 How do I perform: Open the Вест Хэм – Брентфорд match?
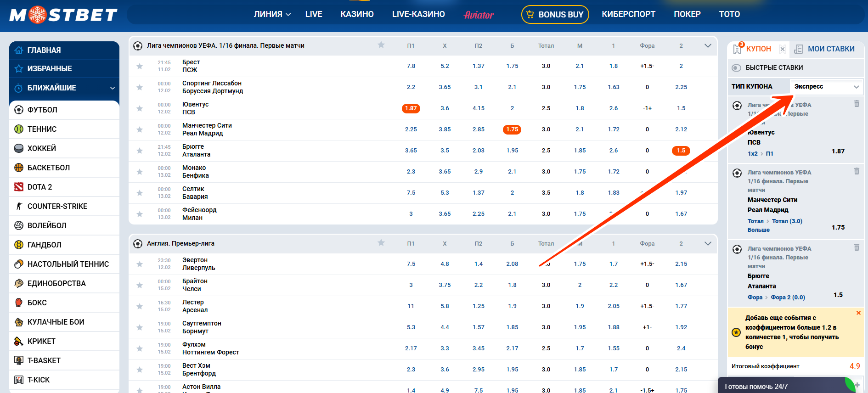pyautogui.click(x=199, y=370)
